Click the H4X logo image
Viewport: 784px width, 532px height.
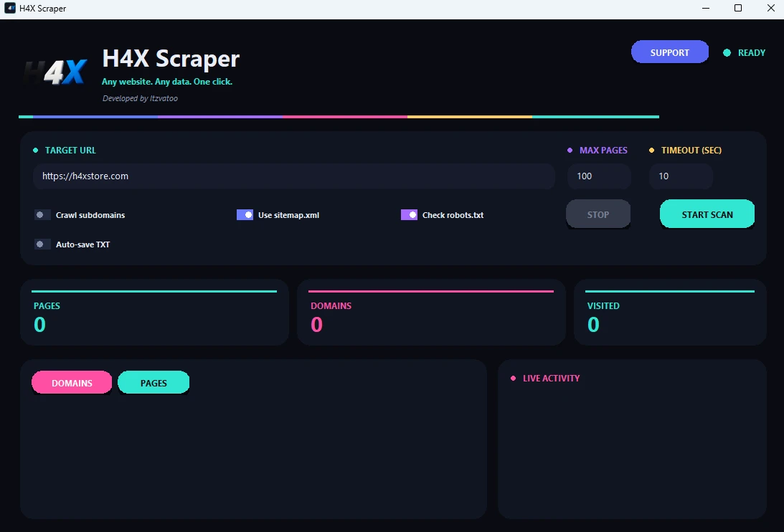(x=55, y=72)
